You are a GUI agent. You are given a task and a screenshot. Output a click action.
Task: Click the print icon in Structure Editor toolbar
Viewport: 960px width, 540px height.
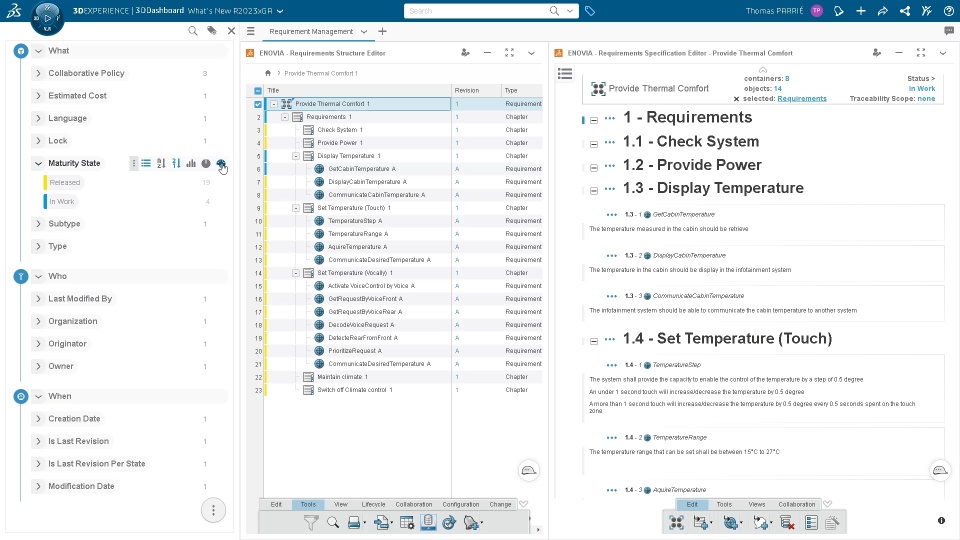tap(354, 522)
